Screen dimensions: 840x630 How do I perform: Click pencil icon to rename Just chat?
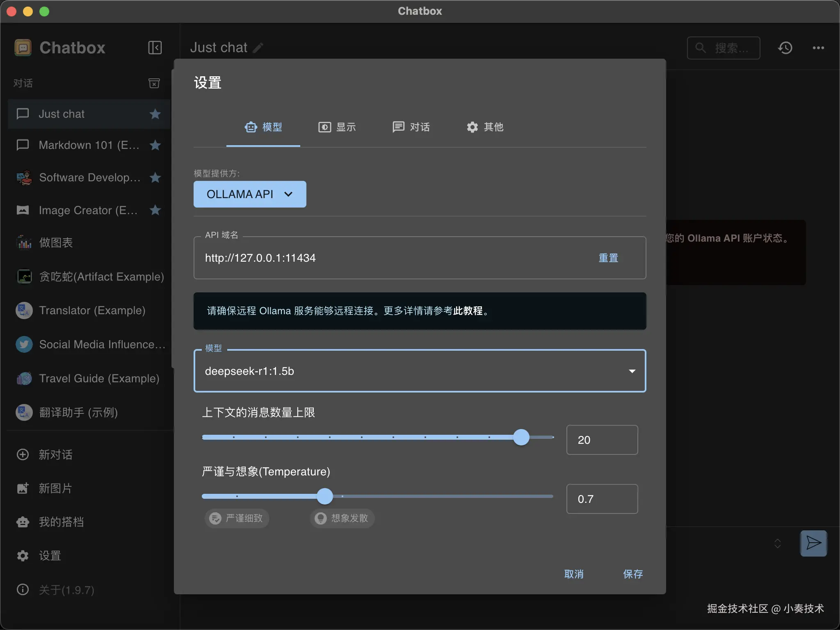(258, 48)
